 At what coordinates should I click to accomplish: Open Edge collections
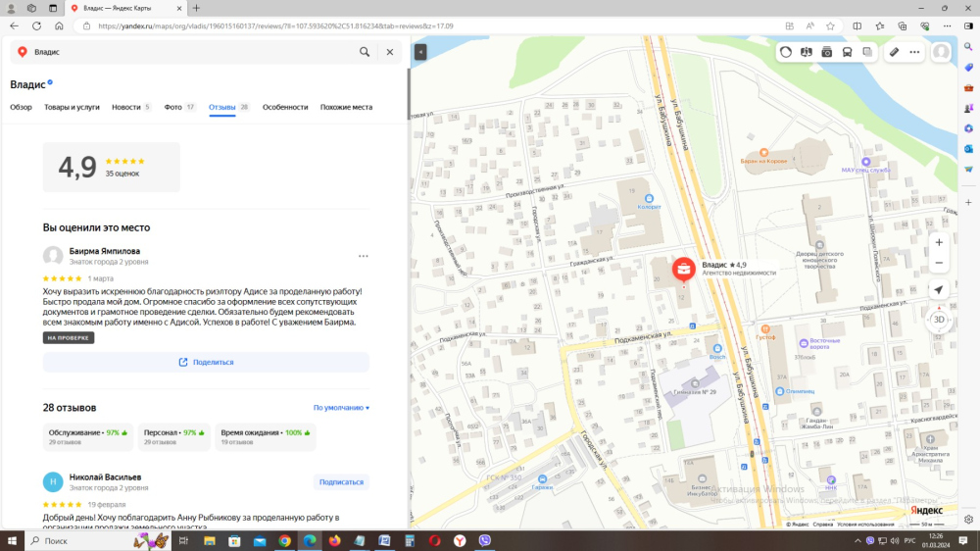tap(902, 26)
